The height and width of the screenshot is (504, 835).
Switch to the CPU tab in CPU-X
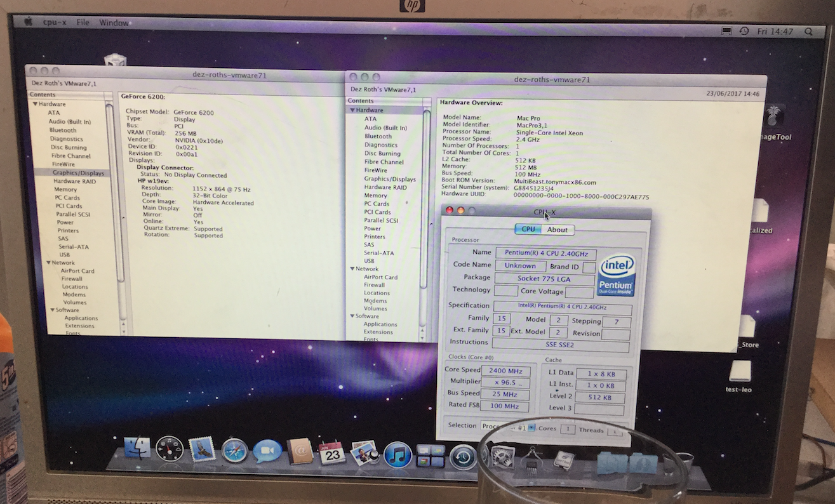click(528, 229)
